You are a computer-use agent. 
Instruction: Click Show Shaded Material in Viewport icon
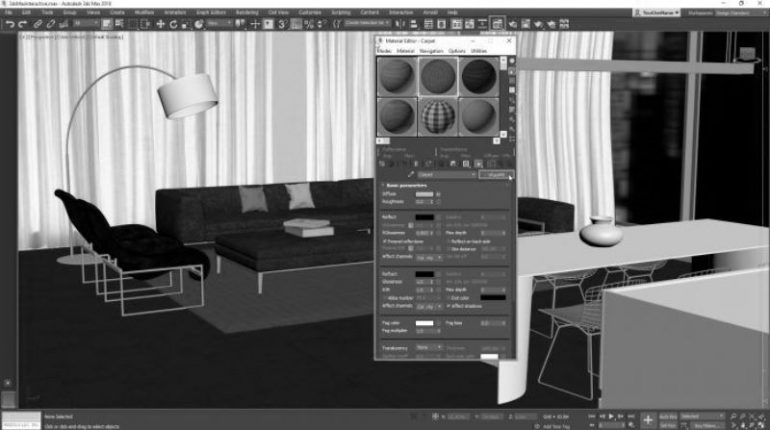478,164
